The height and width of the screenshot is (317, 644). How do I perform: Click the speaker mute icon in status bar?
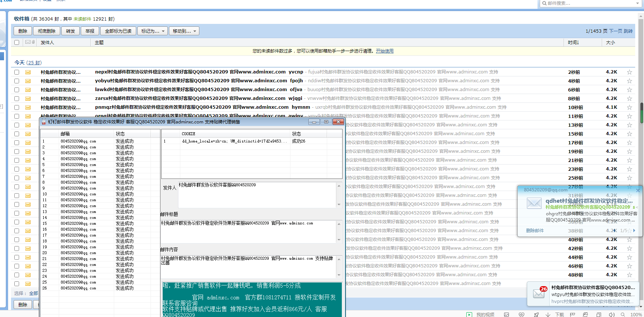(611, 314)
